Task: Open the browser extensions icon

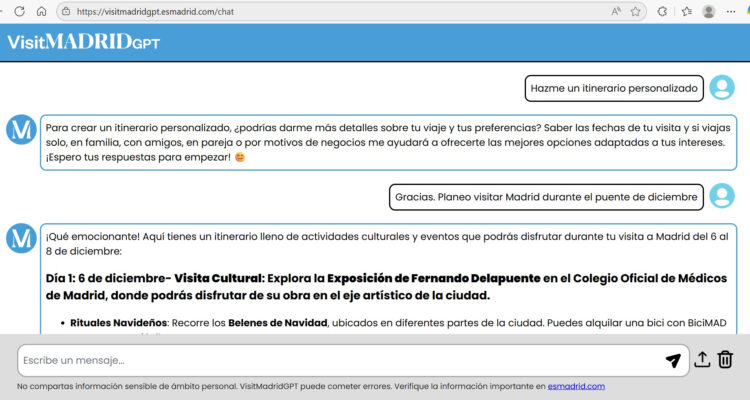Action: 662,11
